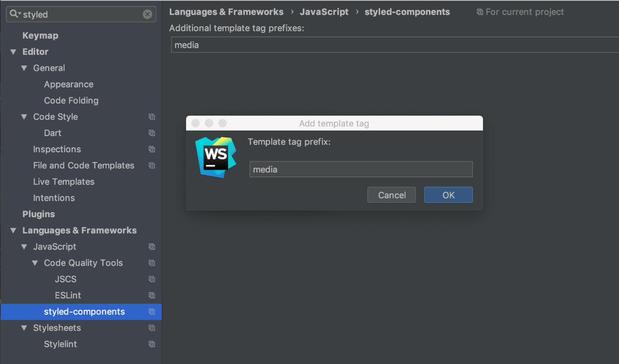Click project-level icon beside File and Code Templates
This screenshot has height=364, width=619.
pos(152,166)
